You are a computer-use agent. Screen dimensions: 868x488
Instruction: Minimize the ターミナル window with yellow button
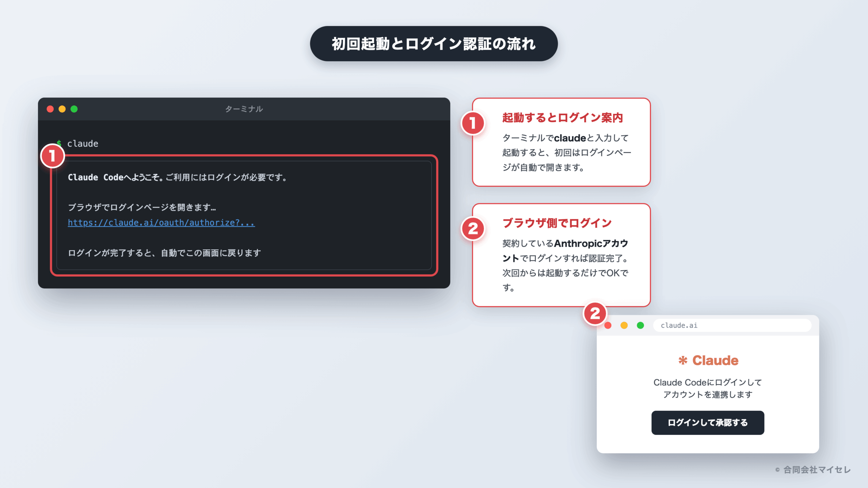coord(62,109)
